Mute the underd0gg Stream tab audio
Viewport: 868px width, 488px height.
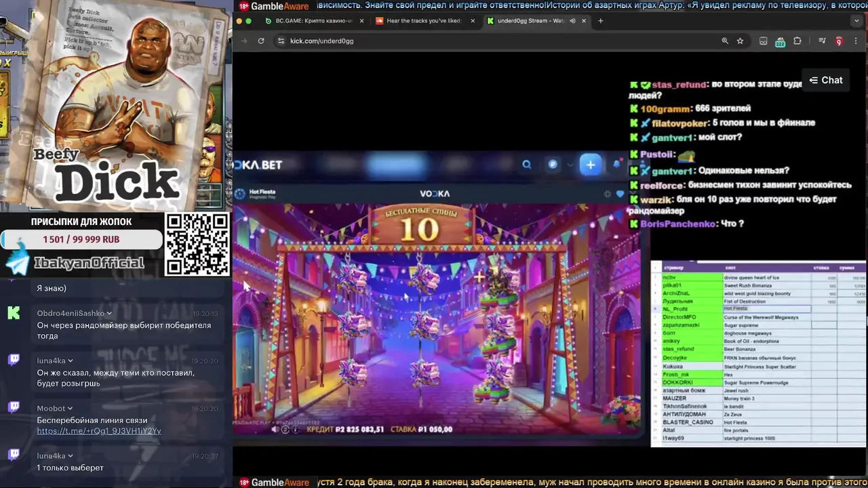pos(572,21)
